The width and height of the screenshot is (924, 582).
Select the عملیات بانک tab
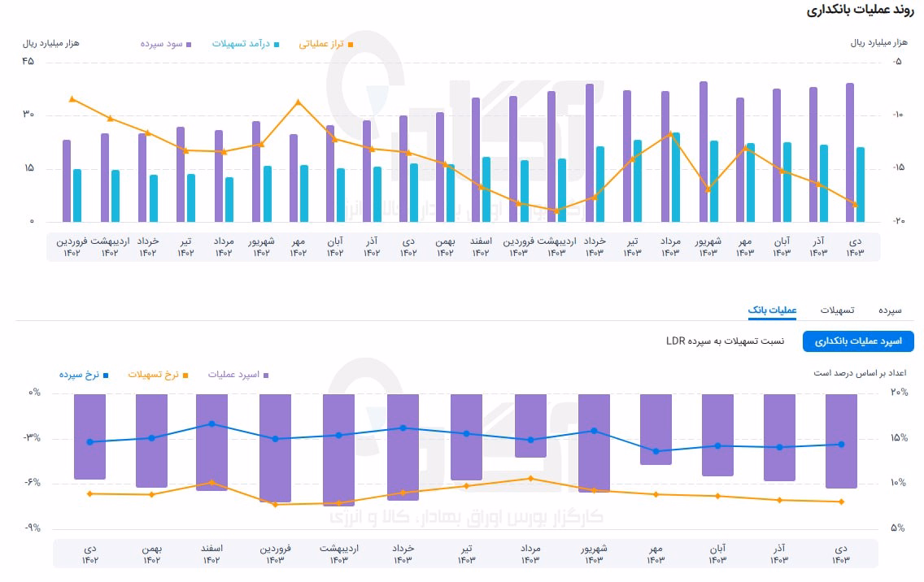[772, 311]
